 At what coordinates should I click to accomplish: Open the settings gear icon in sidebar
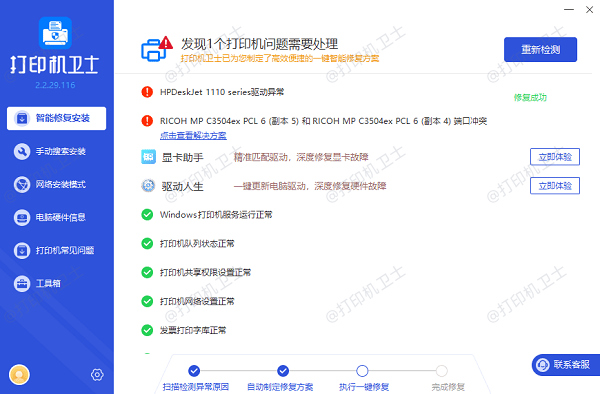(97, 374)
